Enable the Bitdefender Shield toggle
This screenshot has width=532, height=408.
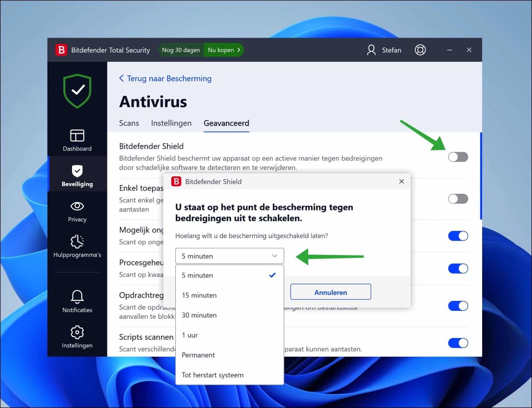(458, 157)
